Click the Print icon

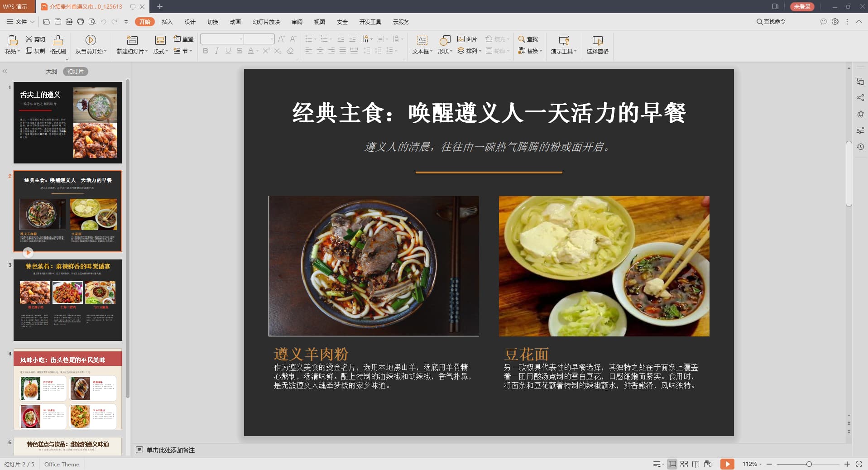[81, 22]
